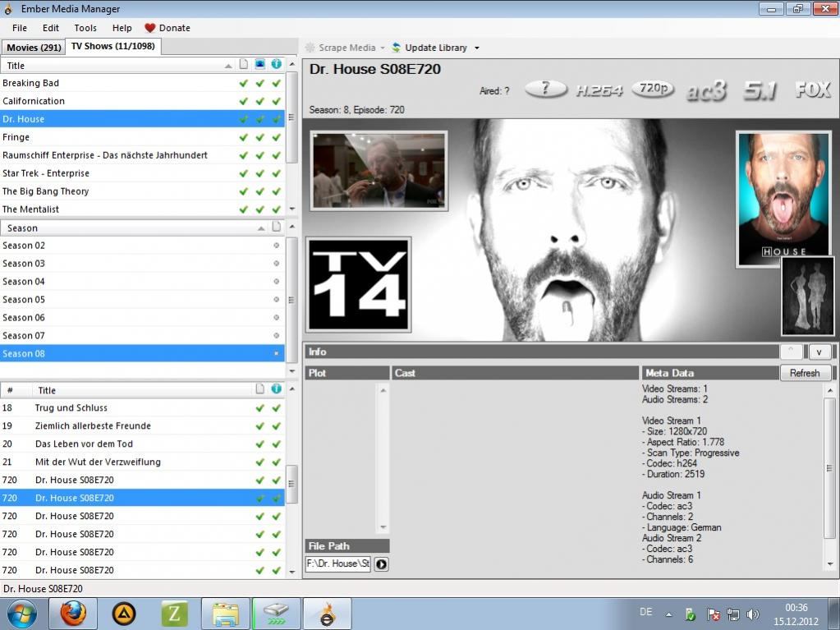Click the House show poster thumbnail

(x=783, y=199)
